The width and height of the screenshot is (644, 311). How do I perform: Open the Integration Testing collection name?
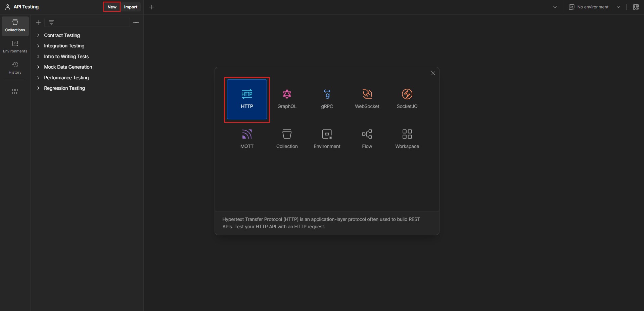(64, 46)
